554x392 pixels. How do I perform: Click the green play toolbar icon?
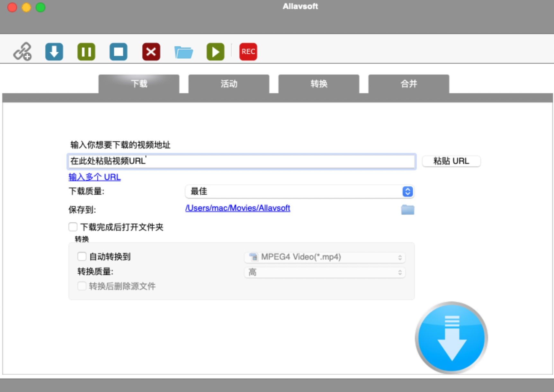tap(215, 51)
